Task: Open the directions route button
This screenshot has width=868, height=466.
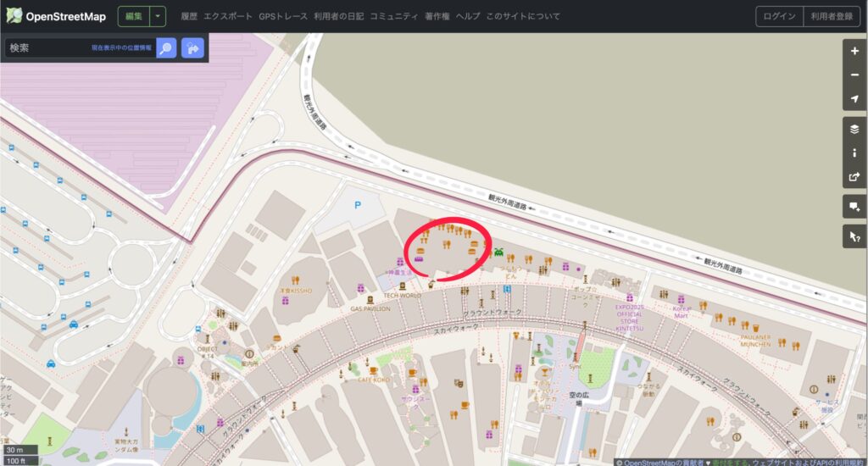Action: (192, 48)
